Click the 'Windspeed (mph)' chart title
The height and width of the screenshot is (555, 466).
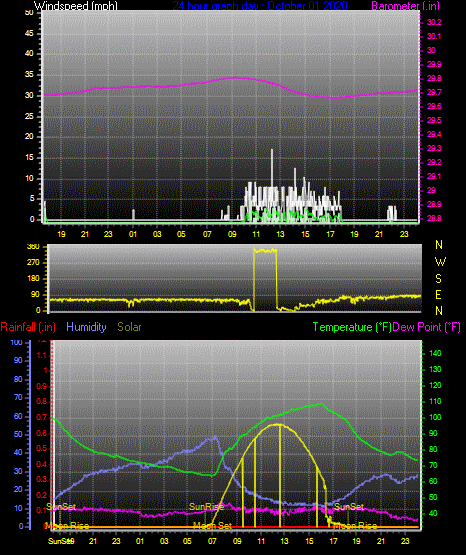75,6
